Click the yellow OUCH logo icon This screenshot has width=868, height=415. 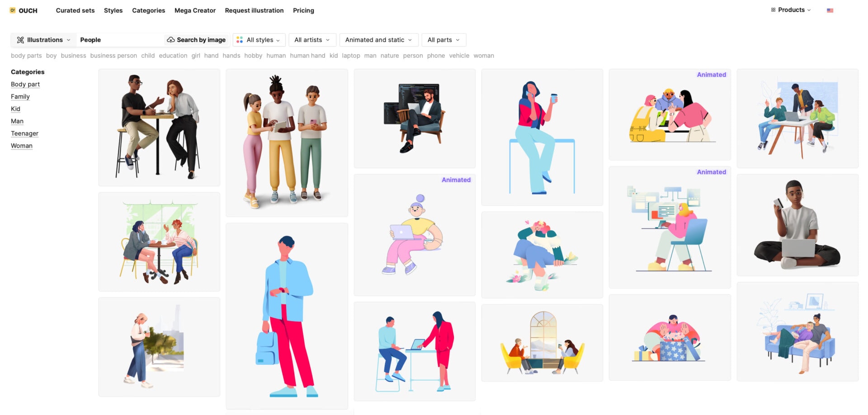[x=12, y=10]
